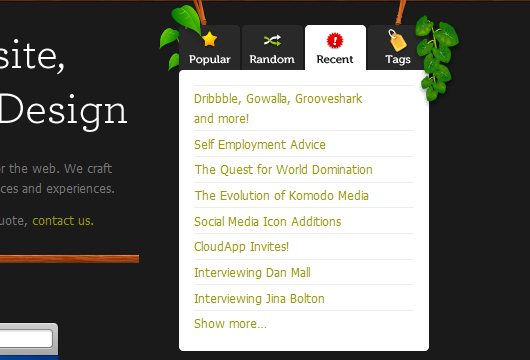Open the CloudApp Invites! post
Image resolution: width=530 pixels, height=360 pixels.
click(241, 247)
